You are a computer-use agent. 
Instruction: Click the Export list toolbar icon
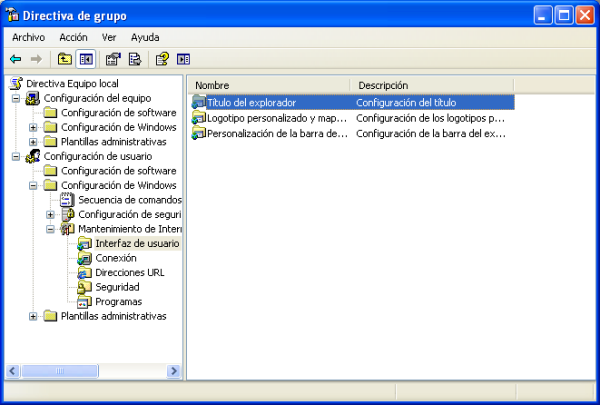tap(134, 59)
